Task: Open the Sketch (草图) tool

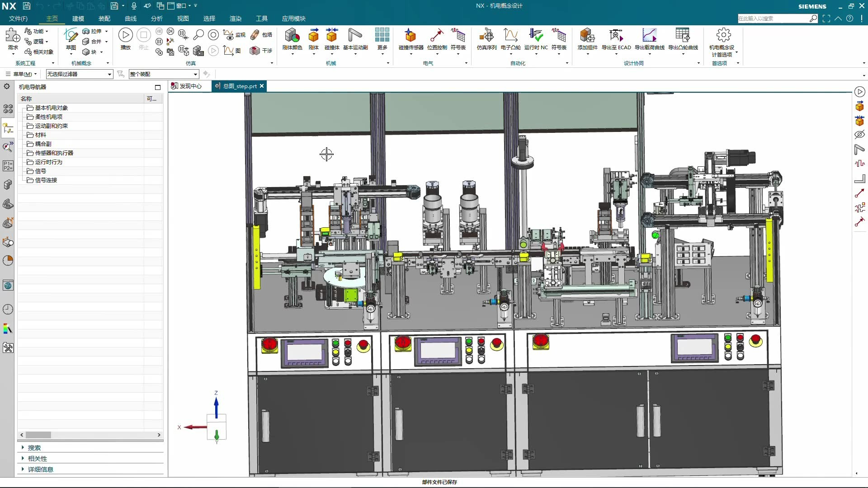Action: pos(71,36)
